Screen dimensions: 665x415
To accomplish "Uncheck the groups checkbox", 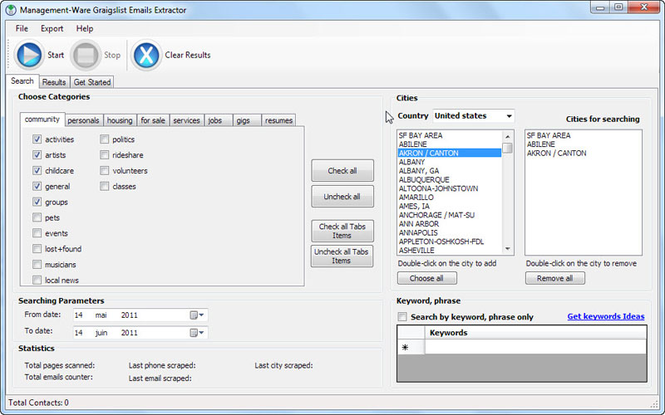I will [x=37, y=202].
